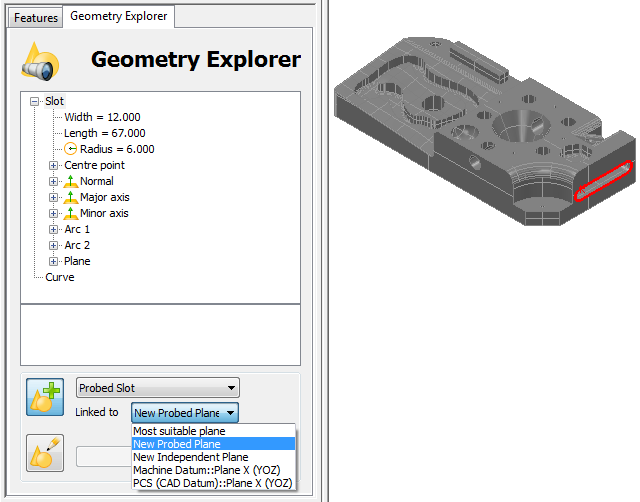640x502 pixels.
Task: Click the edit feature pencil icon
Action: click(45, 453)
